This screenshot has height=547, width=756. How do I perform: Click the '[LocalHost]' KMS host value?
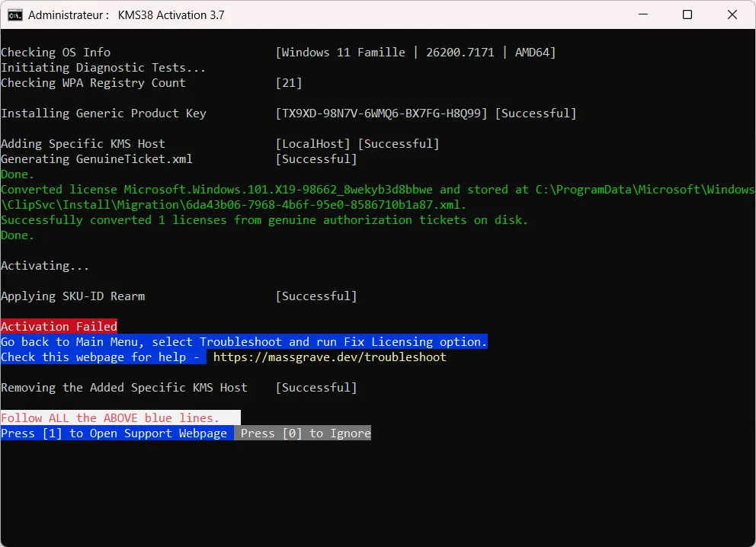tap(313, 144)
